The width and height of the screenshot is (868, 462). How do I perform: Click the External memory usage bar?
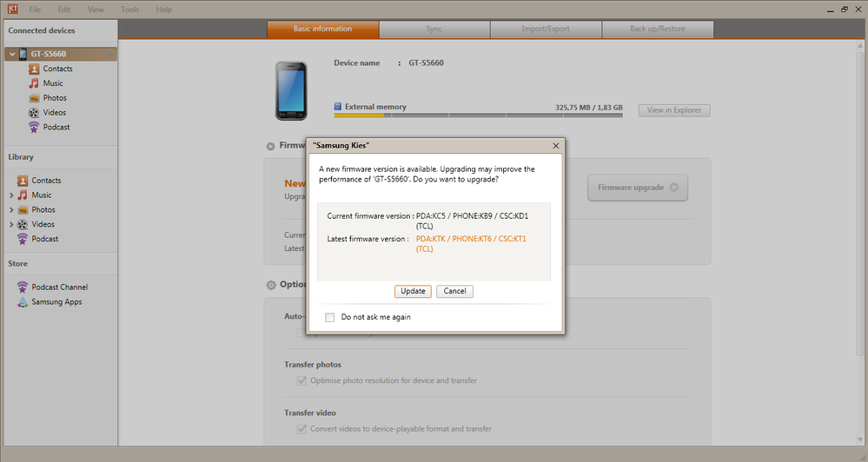tap(478, 115)
